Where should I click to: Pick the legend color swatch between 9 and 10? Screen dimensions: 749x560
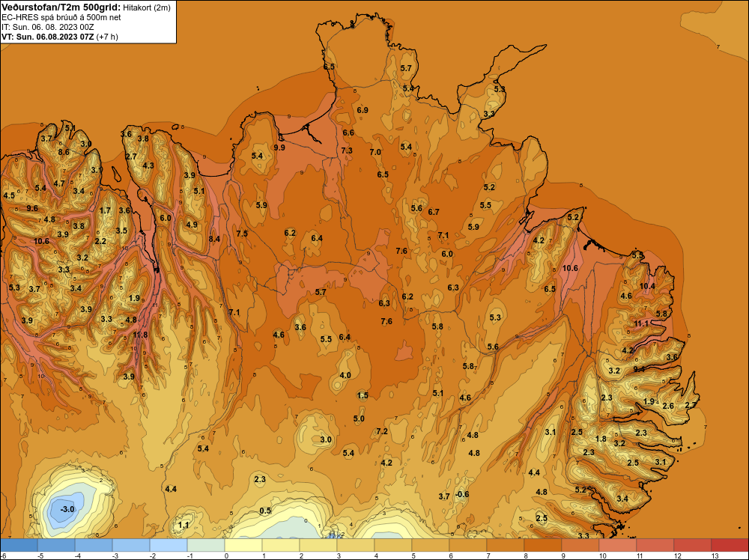tap(580, 545)
